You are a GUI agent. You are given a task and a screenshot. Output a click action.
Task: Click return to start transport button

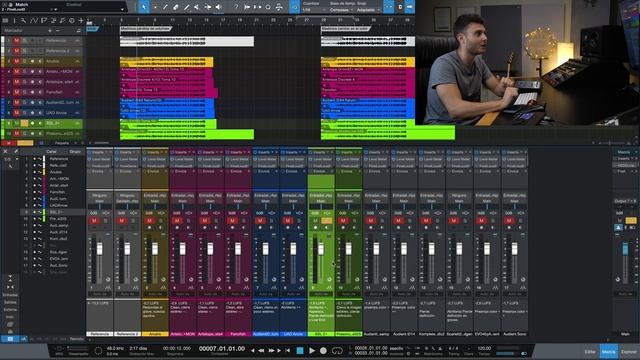(x=288, y=351)
